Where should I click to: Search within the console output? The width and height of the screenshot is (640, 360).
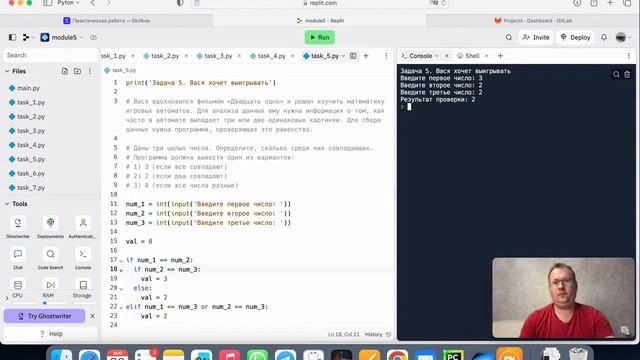(616, 74)
